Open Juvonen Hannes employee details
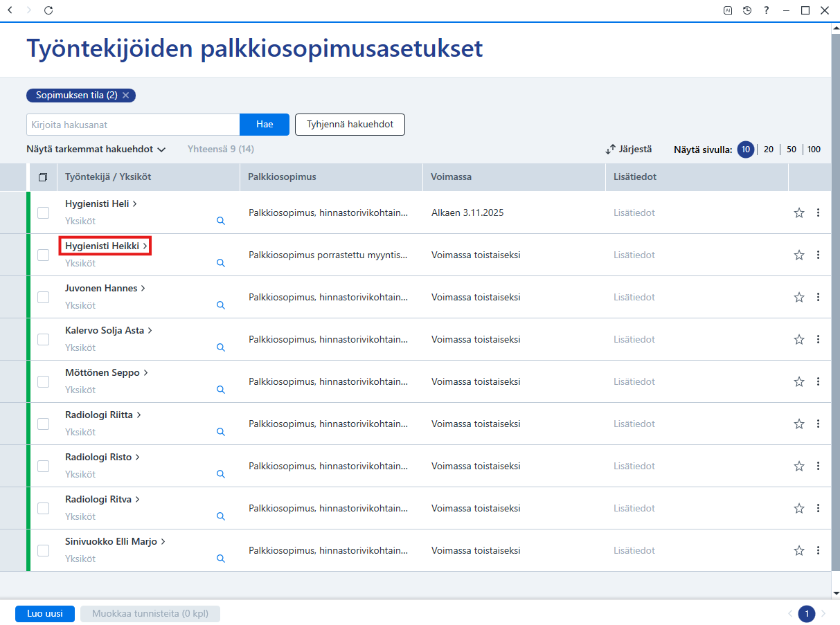The height and width of the screenshot is (625, 840). click(105, 288)
